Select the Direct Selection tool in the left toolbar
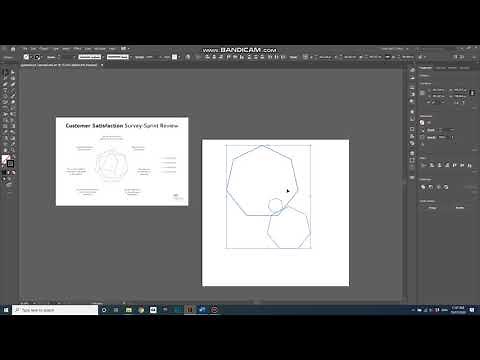Image resolution: width=480 pixels, height=360 pixels. click(13, 72)
